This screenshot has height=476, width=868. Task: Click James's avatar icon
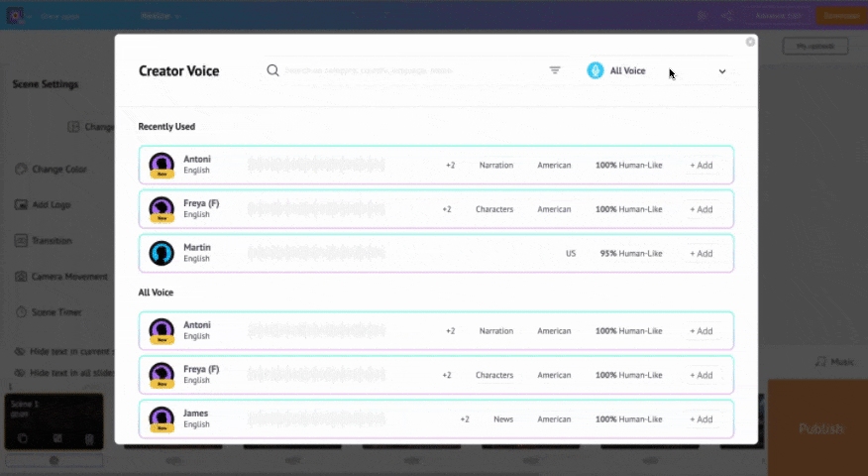[162, 418]
